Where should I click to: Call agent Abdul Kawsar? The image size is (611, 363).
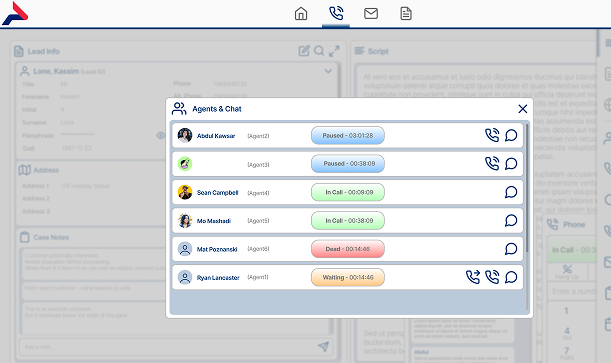click(x=492, y=135)
